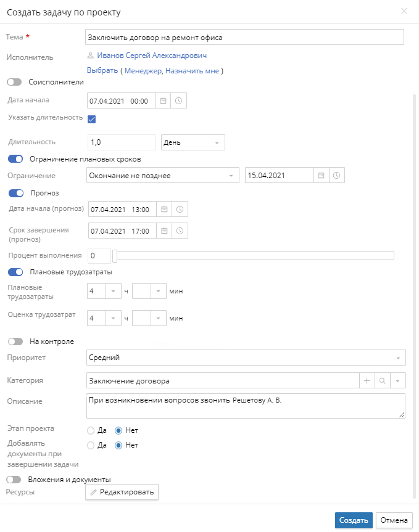Turn on the На контроле switch
419x532 pixels.
pos(15,342)
